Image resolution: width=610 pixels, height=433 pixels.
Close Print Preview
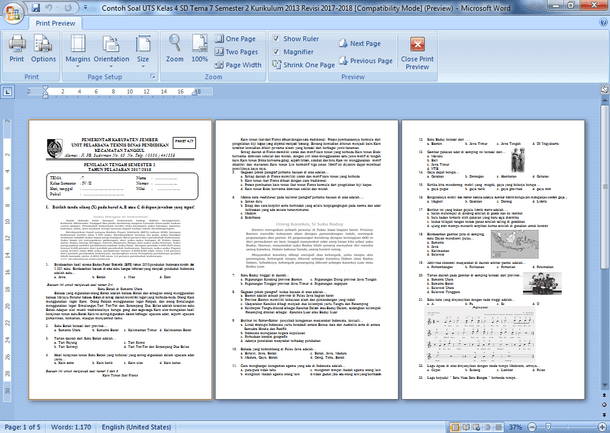417,53
